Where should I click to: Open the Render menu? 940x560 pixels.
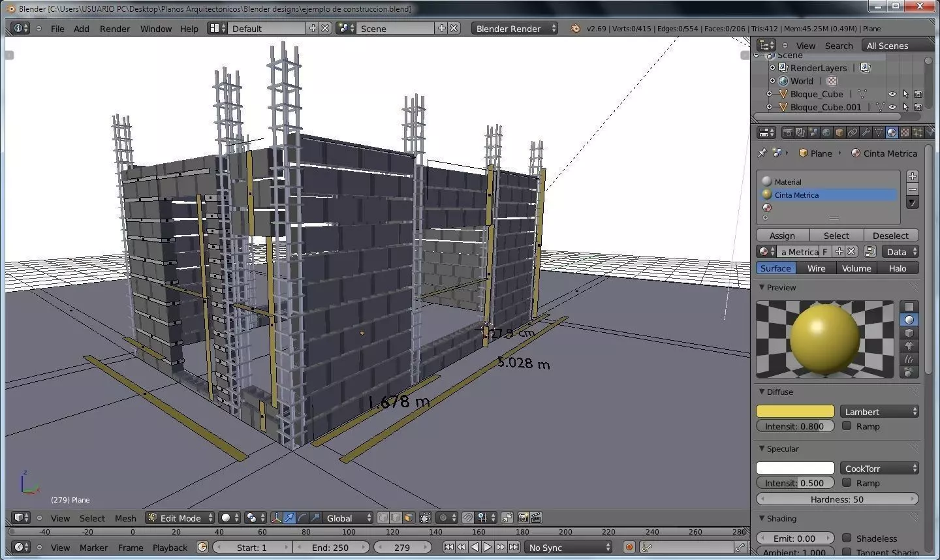[x=115, y=29]
